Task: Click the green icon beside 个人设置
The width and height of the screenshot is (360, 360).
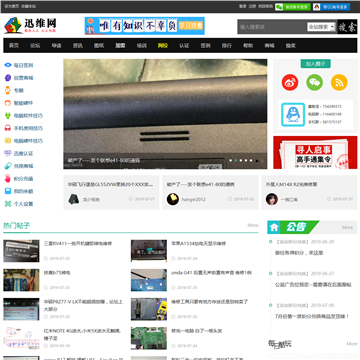Action: coord(8,204)
